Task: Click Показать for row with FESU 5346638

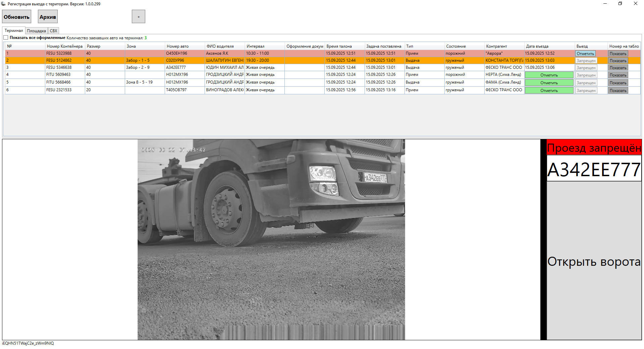Action: 618,68
